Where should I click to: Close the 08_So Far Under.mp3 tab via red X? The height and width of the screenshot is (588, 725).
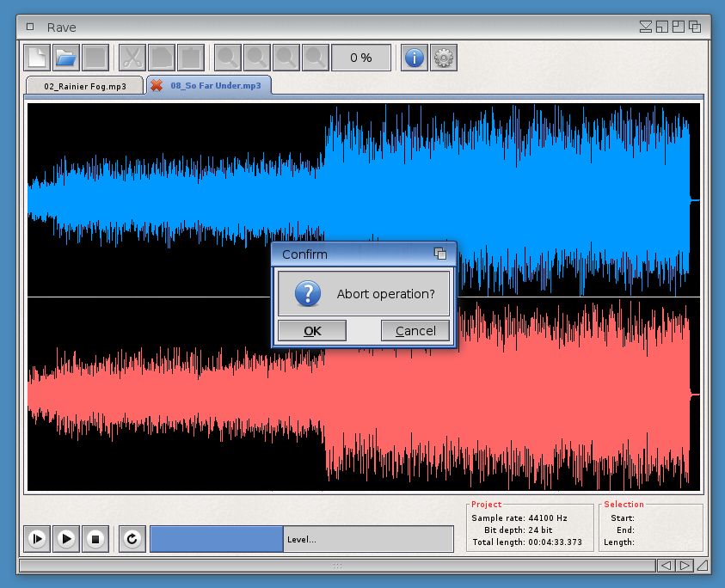(157, 86)
